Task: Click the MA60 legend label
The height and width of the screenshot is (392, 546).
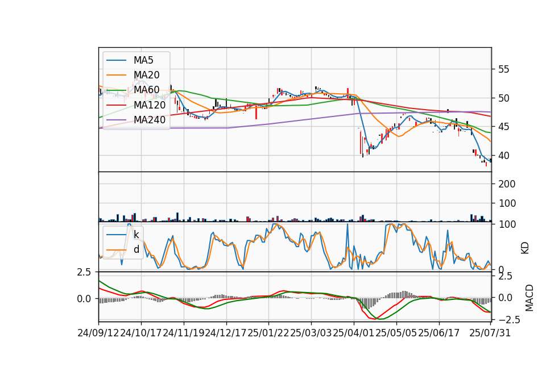Action: click(146, 90)
